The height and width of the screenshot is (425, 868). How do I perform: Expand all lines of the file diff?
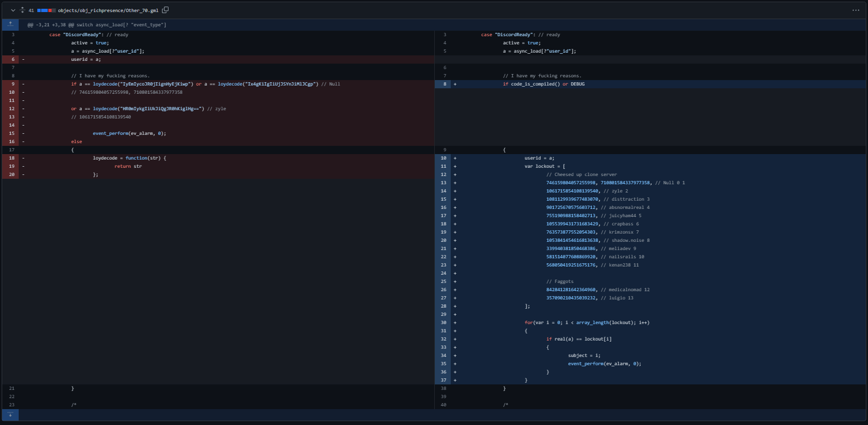[23, 10]
